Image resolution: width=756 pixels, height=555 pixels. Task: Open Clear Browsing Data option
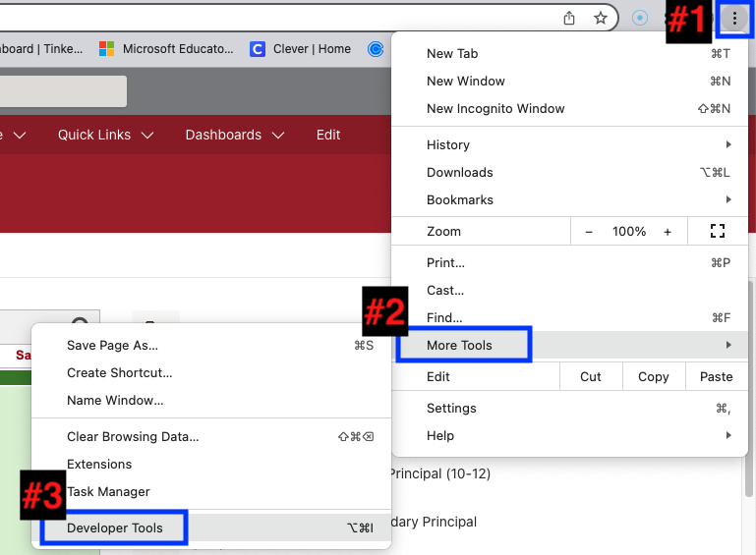(133, 436)
